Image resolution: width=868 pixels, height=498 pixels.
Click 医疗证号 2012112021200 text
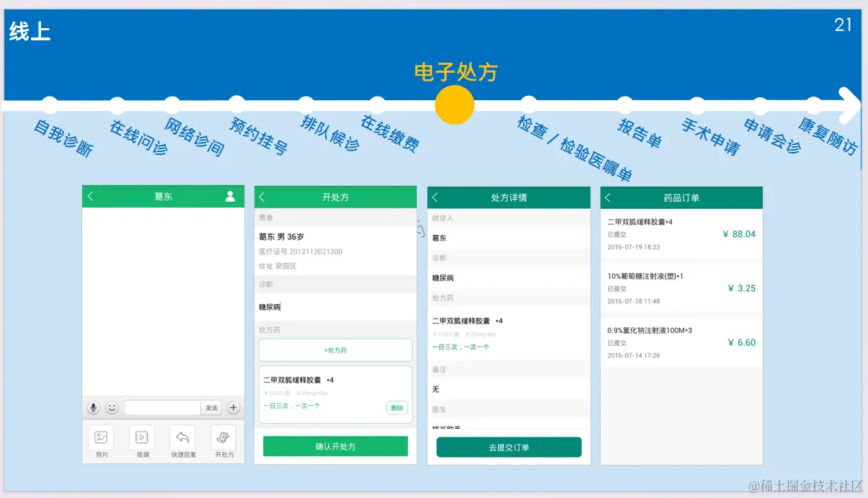tap(301, 252)
